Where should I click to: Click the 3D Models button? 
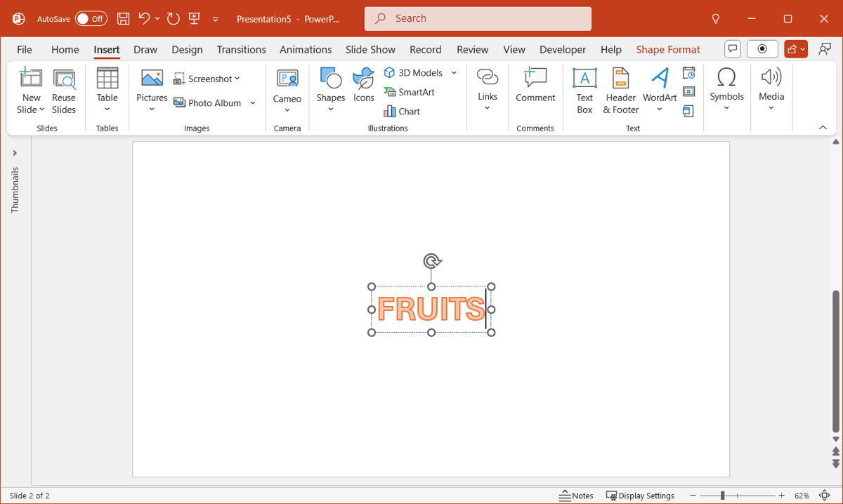tap(414, 72)
